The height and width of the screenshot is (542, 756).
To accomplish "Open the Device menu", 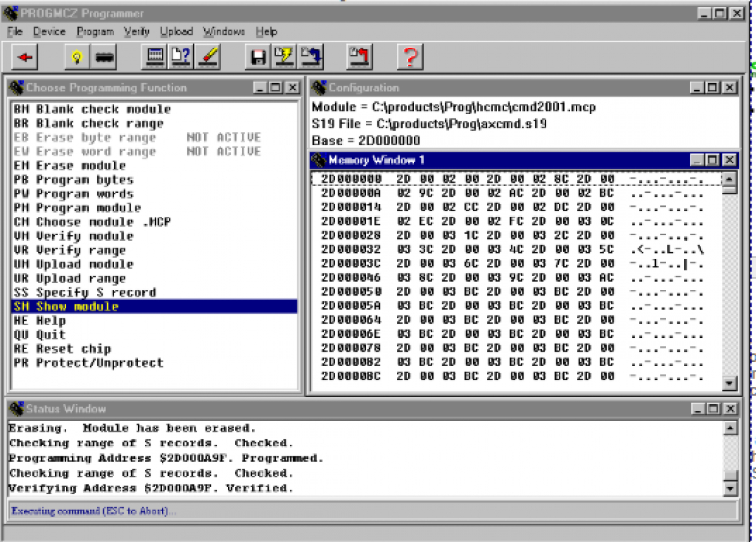I will (49, 32).
